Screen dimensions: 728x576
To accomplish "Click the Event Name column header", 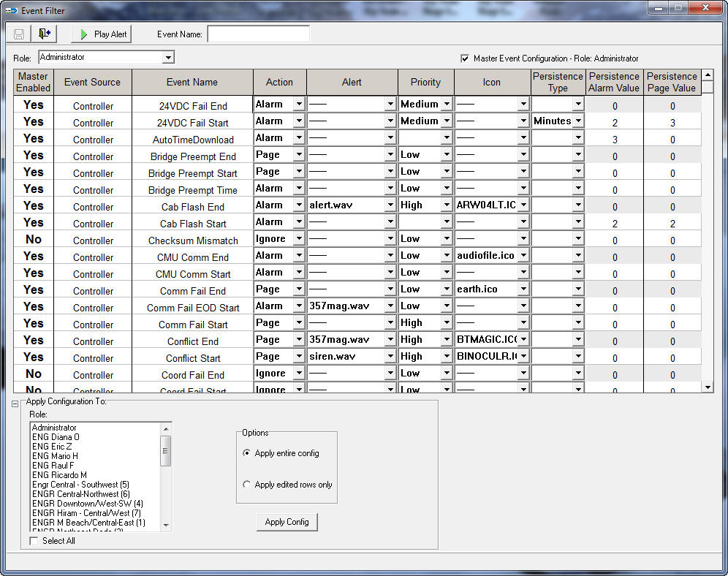I will click(x=192, y=83).
